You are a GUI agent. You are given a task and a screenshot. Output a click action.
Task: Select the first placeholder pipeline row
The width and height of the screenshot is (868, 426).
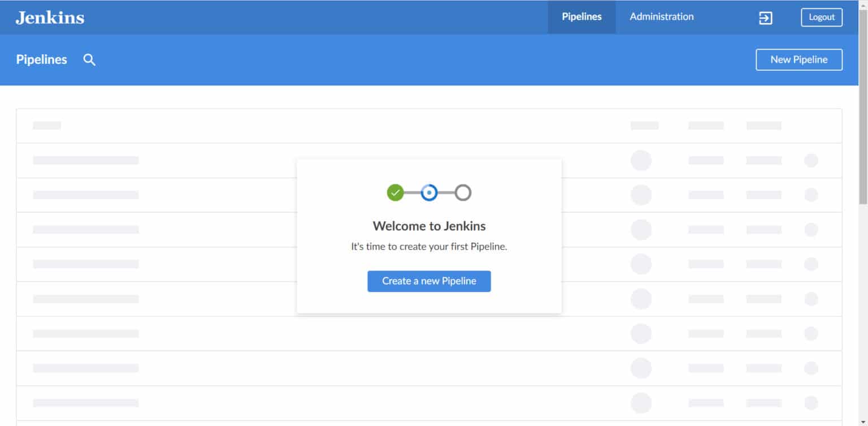pos(226,160)
